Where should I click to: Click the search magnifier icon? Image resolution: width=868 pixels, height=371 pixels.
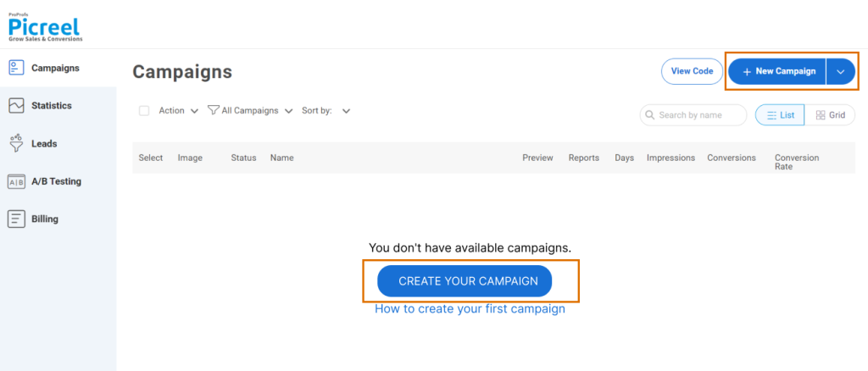coord(649,115)
